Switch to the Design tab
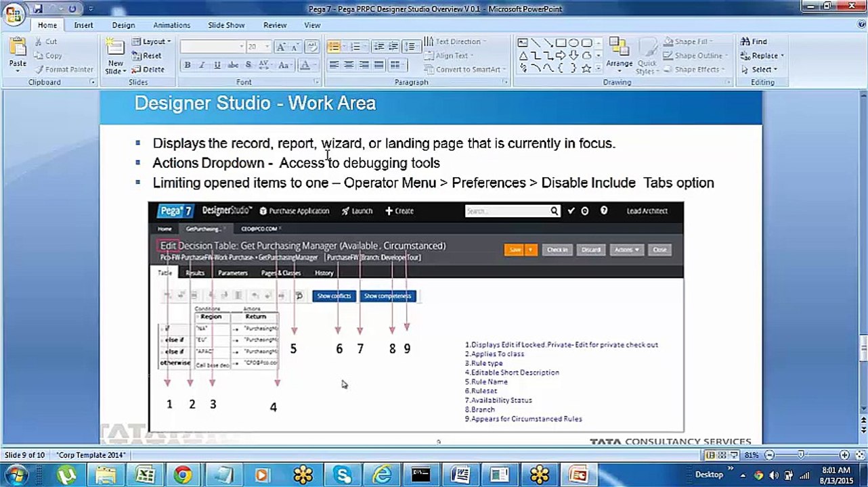Screen dimensions: 868x487 pyautogui.click(x=123, y=25)
